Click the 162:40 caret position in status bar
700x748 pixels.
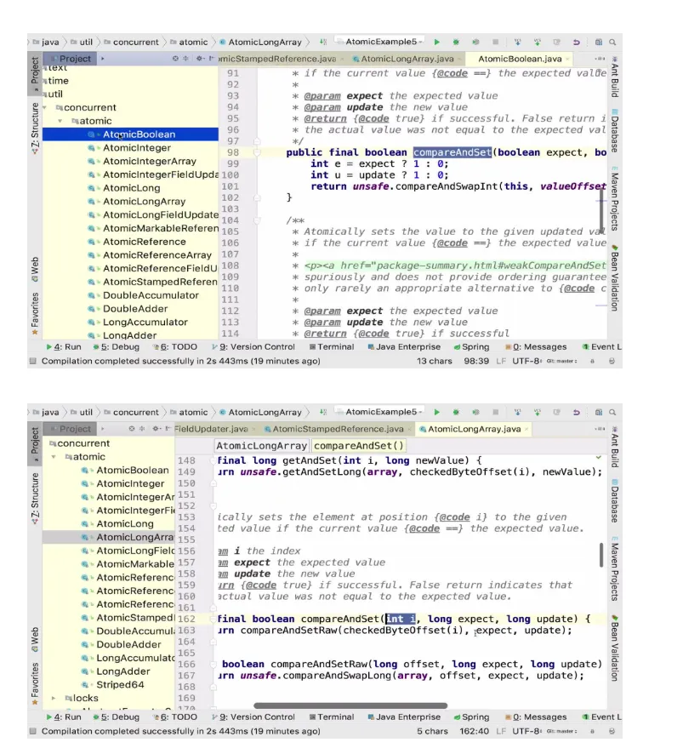474,731
